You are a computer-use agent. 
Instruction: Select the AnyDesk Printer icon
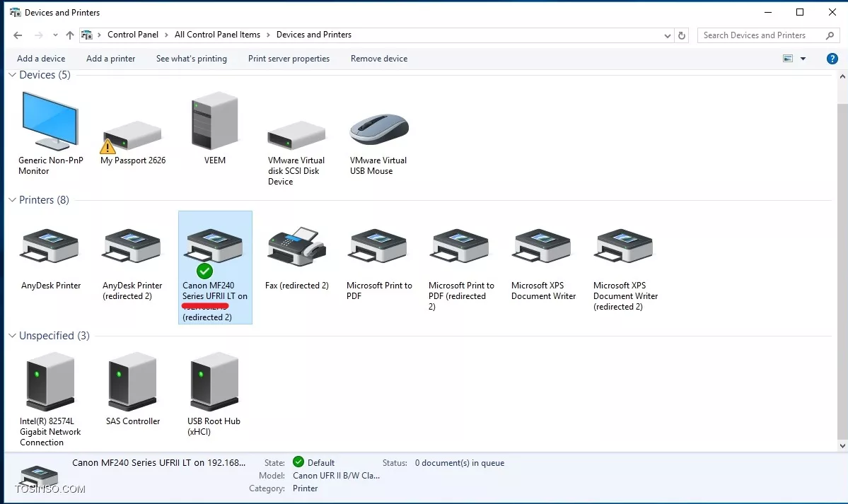[50, 246]
